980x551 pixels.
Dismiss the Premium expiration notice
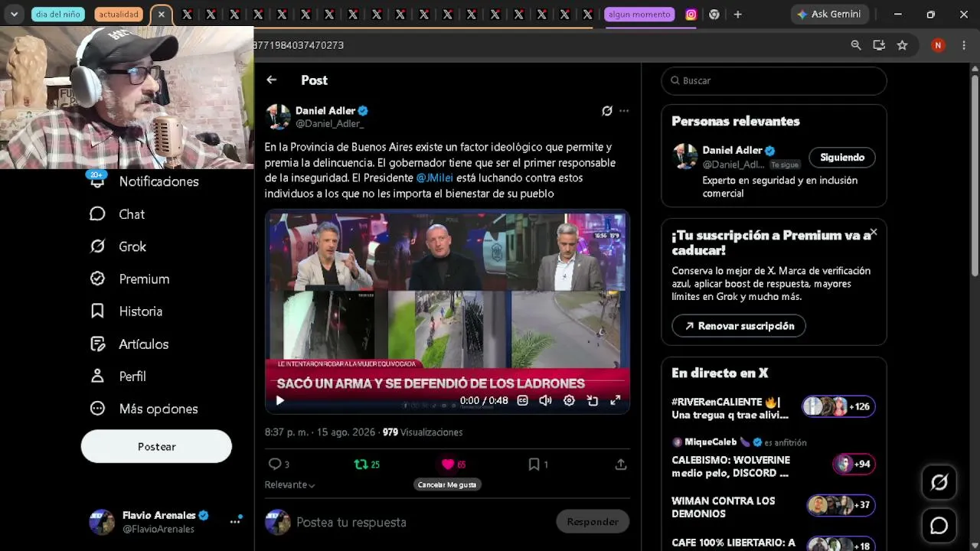[x=873, y=232]
